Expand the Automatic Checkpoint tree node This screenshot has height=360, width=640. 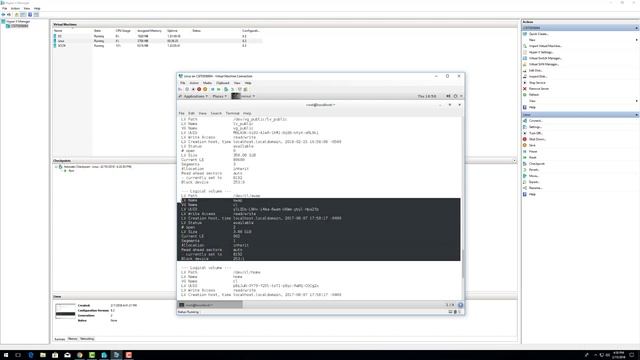click(56, 167)
